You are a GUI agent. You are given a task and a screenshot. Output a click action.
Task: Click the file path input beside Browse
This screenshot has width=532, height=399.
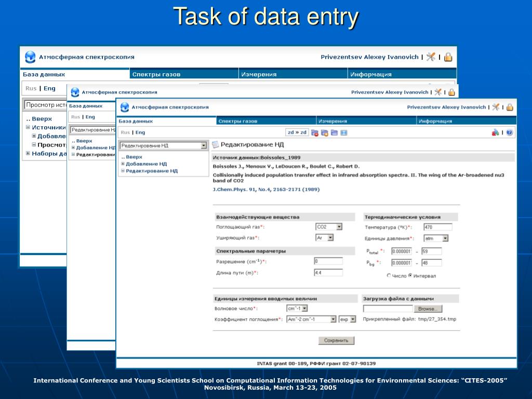388,309
